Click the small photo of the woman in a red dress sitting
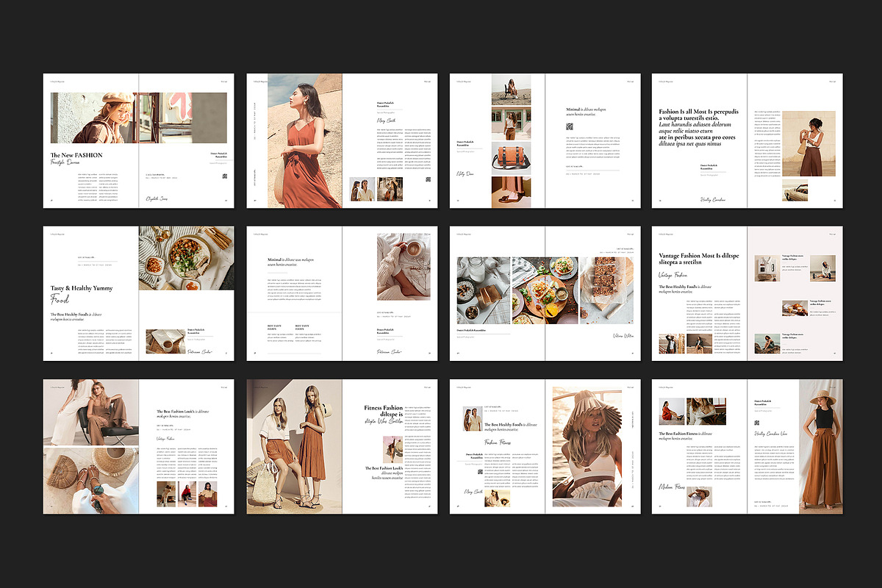Image resolution: width=882 pixels, height=588 pixels. click(671, 412)
